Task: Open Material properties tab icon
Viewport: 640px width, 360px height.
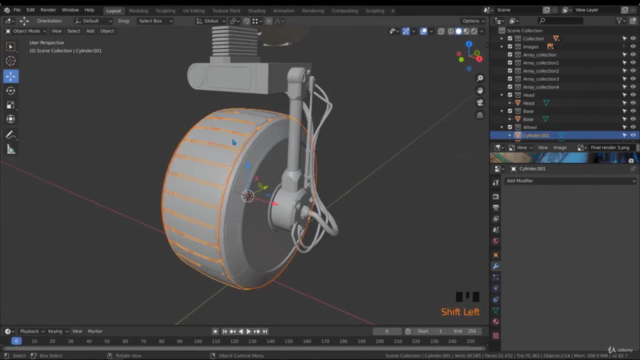Action: (496, 322)
